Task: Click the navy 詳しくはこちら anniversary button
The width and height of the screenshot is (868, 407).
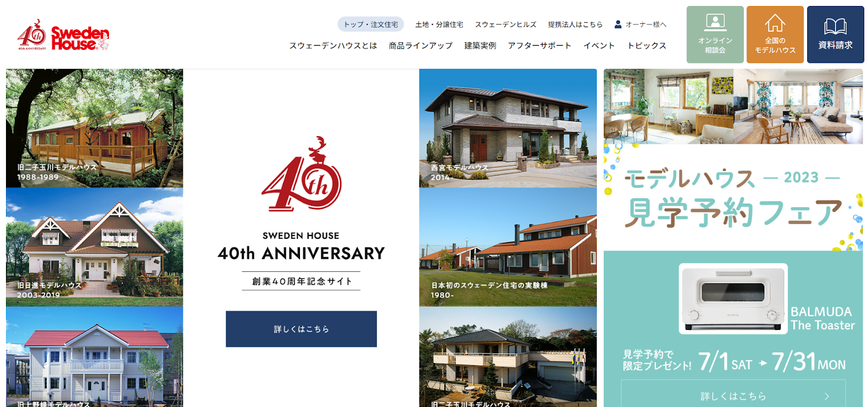Action: (x=301, y=329)
